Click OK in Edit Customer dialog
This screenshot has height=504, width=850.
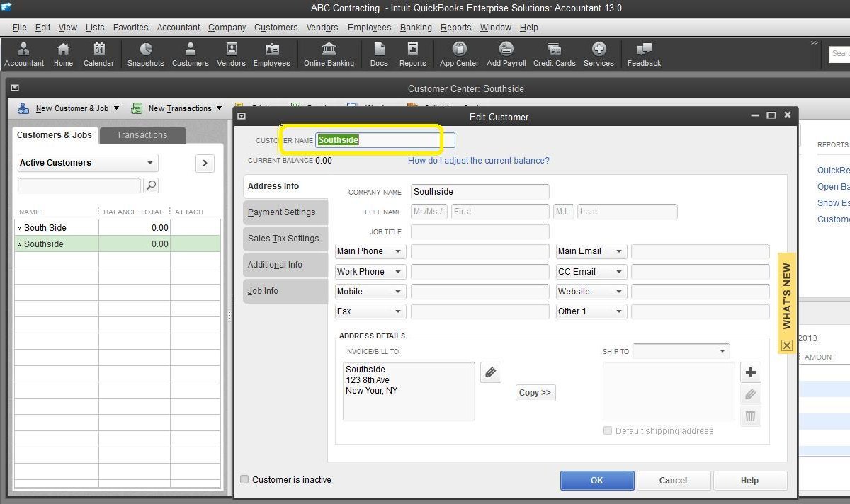(x=597, y=480)
